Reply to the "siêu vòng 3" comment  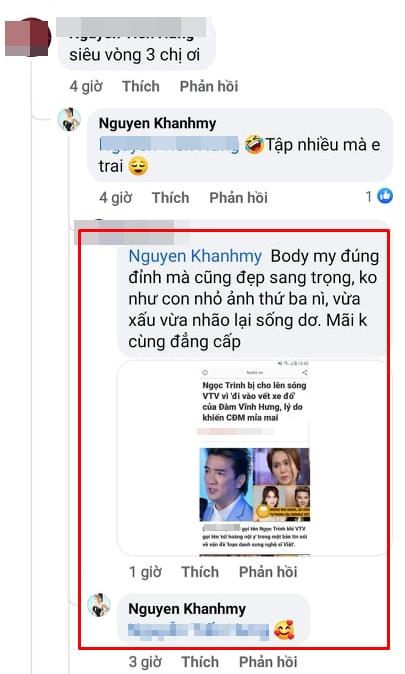click(209, 86)
